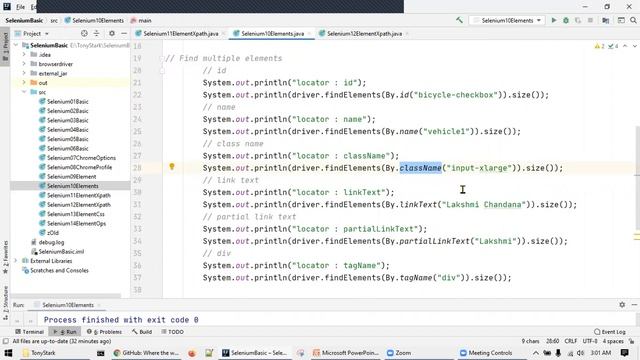Expand External Libraries node
Screen dimensions: 640x360
pos(16,260)
